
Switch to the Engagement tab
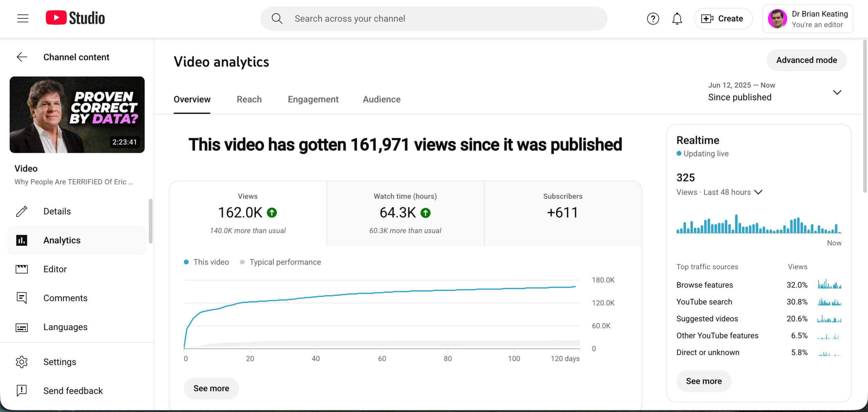pos(313,99)
